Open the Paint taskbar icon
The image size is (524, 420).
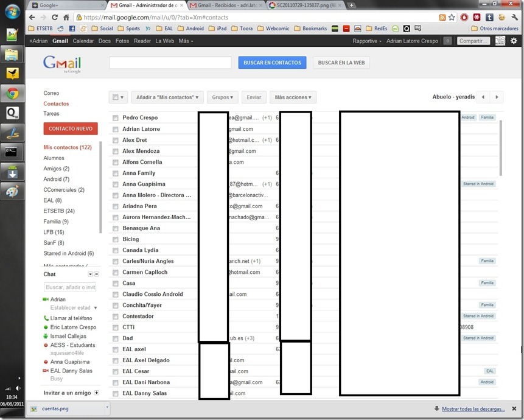tap(12, 192)
